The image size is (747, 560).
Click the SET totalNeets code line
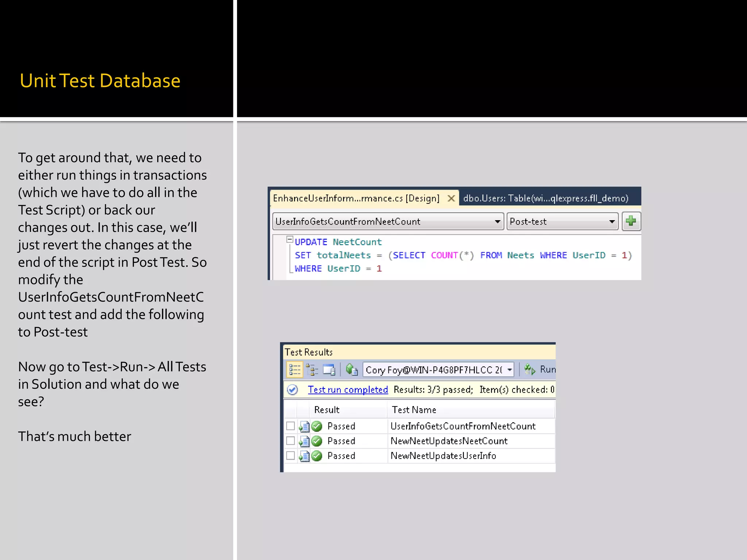tap(463, 255)
